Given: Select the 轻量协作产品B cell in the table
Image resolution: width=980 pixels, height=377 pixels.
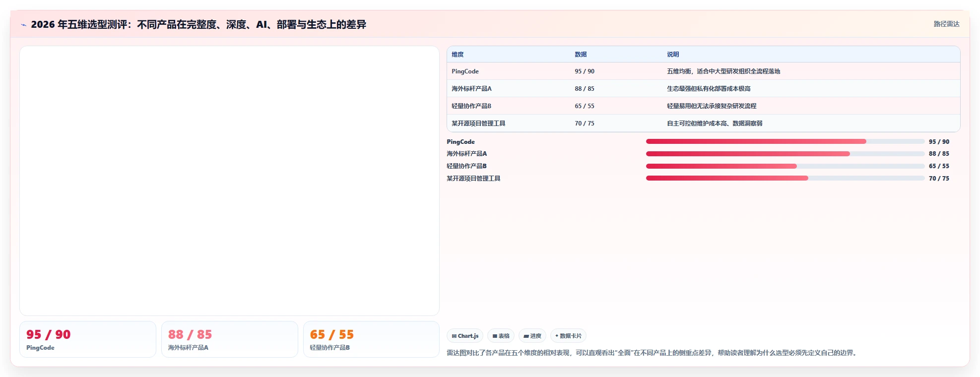Looking at the screenshot, I should (x=471, y=106).
